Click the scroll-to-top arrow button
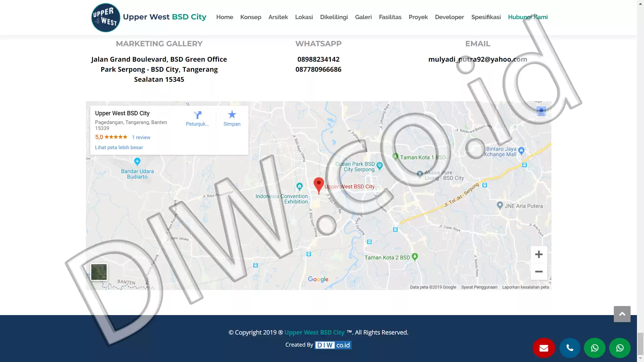The height and width of the screenshot is (362, 644). pyautogui.click(x=622, y=314)
